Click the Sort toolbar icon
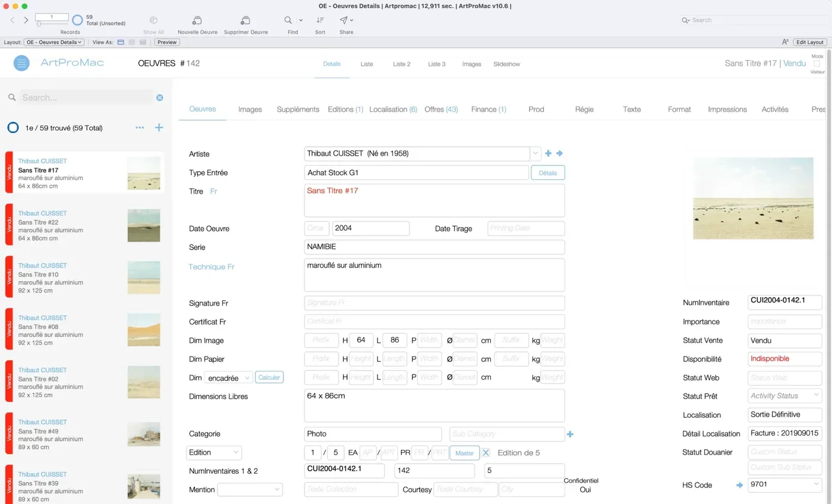The width and height of the screenshot is (832, 504). pos(320,20)
